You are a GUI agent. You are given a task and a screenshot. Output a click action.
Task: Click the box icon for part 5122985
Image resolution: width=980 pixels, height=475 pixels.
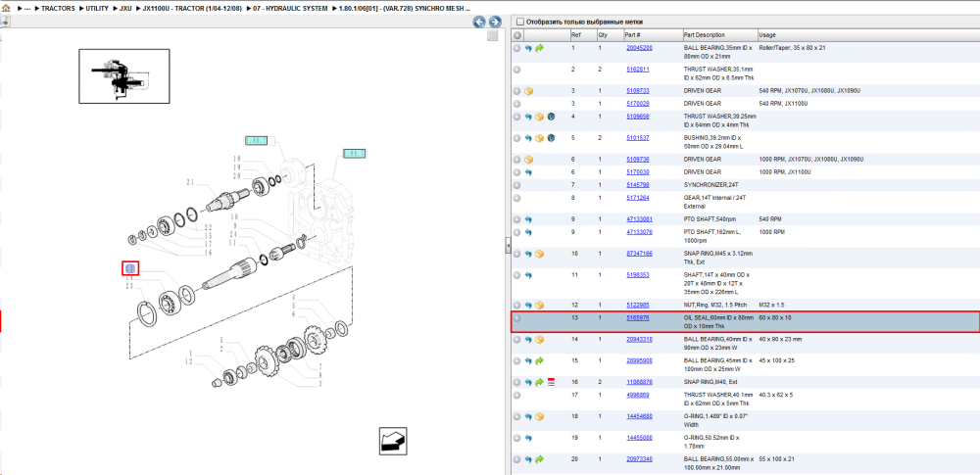[x=539, y=306]
